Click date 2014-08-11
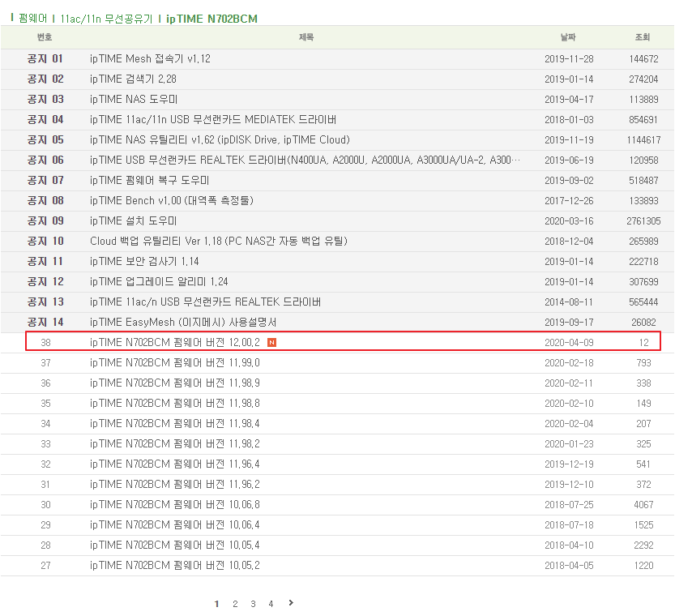 coord(569,302)
